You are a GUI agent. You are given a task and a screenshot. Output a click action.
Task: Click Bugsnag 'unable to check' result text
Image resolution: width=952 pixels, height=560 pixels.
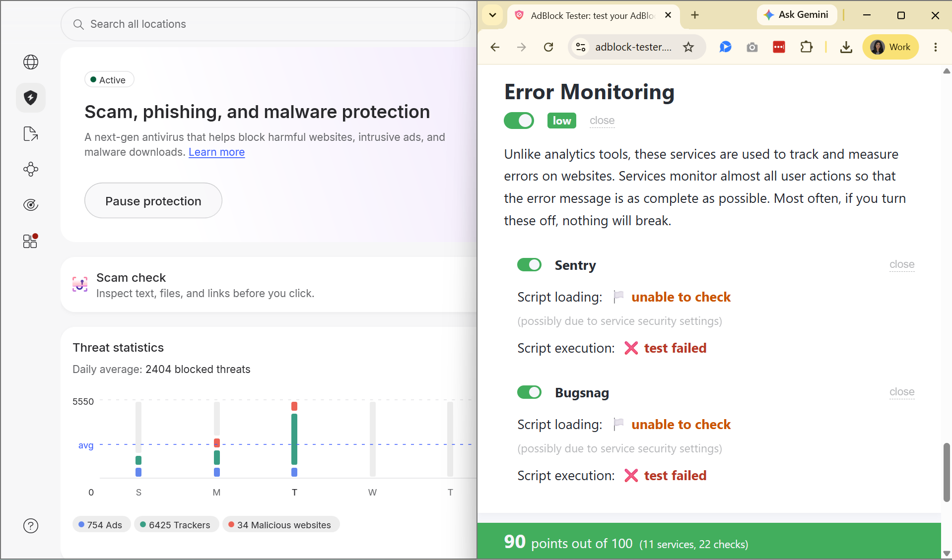point(681,425)
